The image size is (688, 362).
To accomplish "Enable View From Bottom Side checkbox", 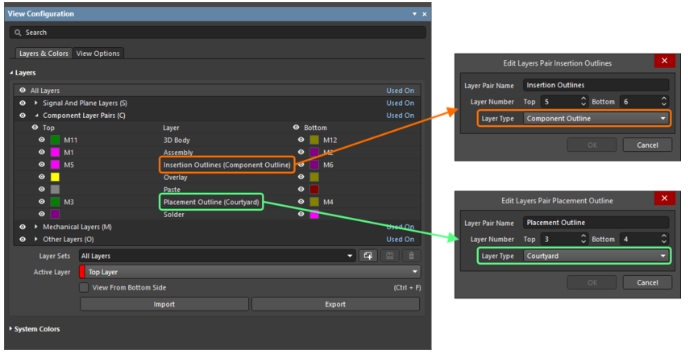I will [84, 288].
